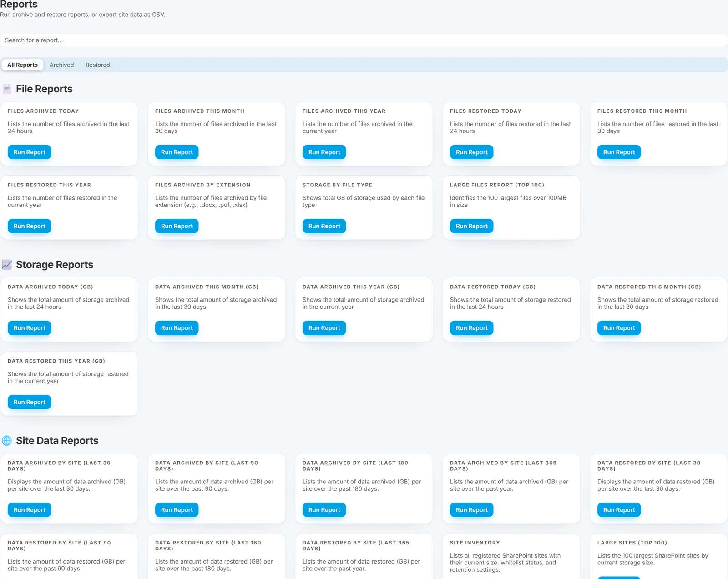Run the Files Archived This Year report
The height and width of the screenshot is (579, 728).
pyautogui.click(x=324, y=152)
